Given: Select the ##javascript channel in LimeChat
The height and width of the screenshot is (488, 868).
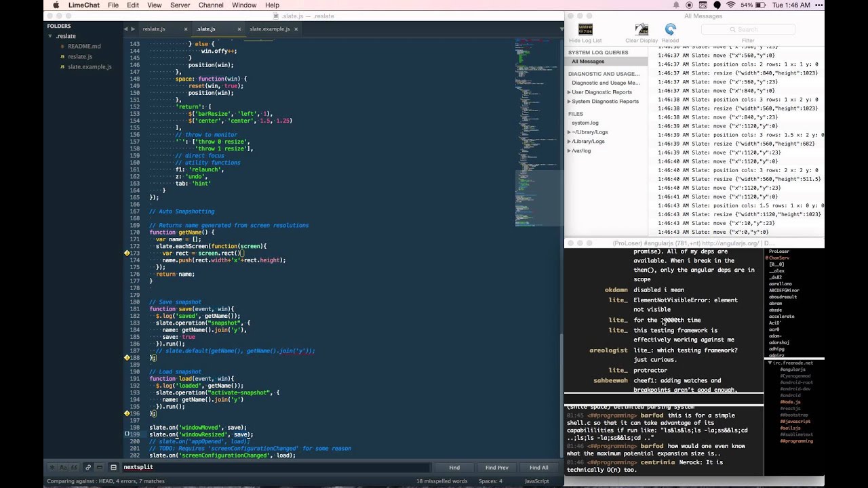Looking at the screenshot, I should point(795,422).
